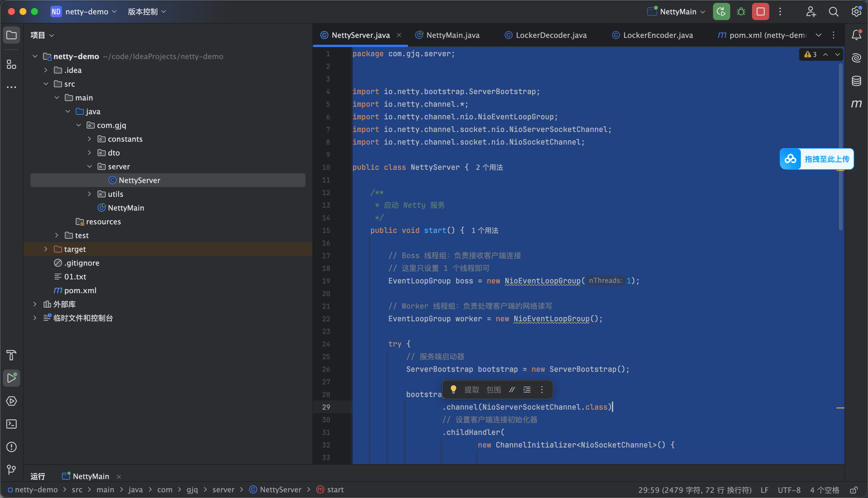The width and height of the screenshot is (868, 498).
Task: Collapse the server package
Action: [89, 167]
